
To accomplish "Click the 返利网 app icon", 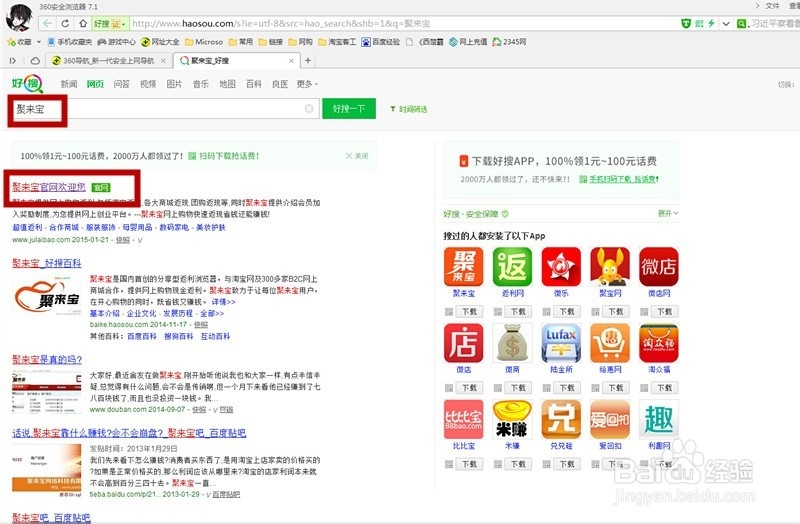I will pos(512,267).
